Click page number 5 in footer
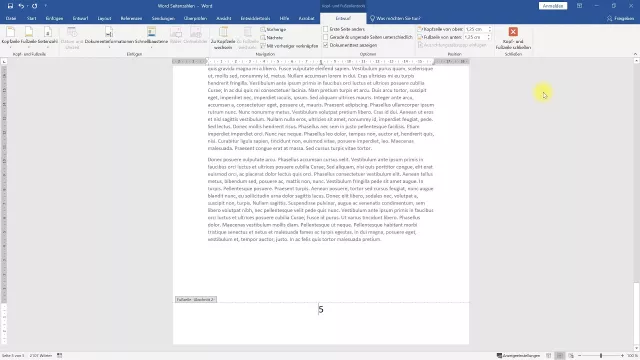The height and width of the screenshot is (360, 640). tap(321, 309)
